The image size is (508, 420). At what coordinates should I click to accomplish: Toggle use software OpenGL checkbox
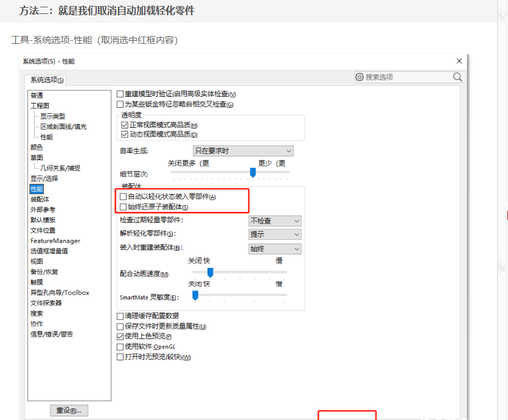[x=120, y=346]
